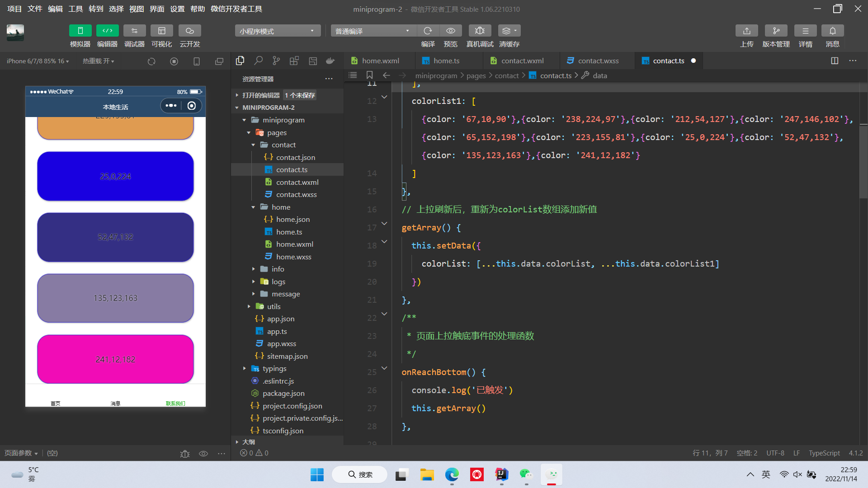Open home.wxss in file tree
This screenshot has height=488, width=868.
[293, 257]
